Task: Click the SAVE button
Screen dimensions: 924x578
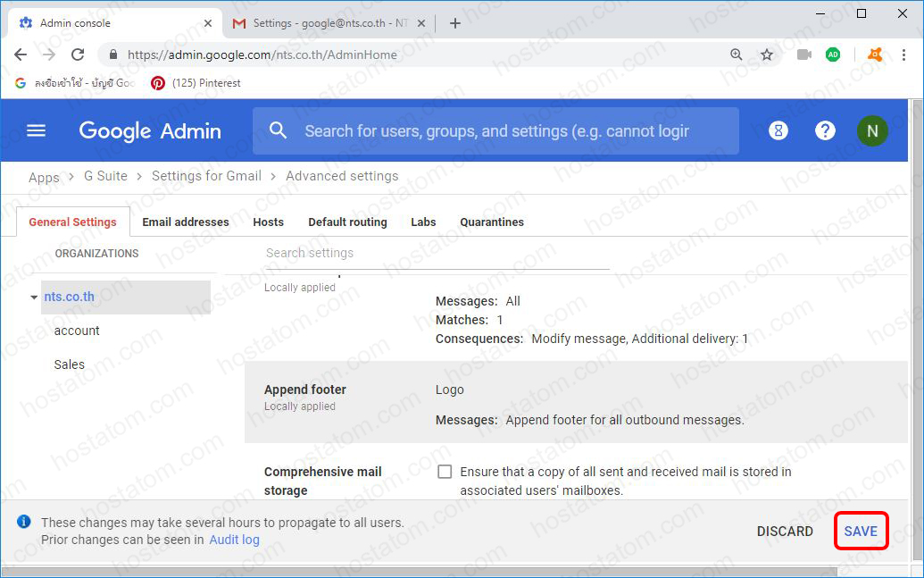Action: (861, 531)
